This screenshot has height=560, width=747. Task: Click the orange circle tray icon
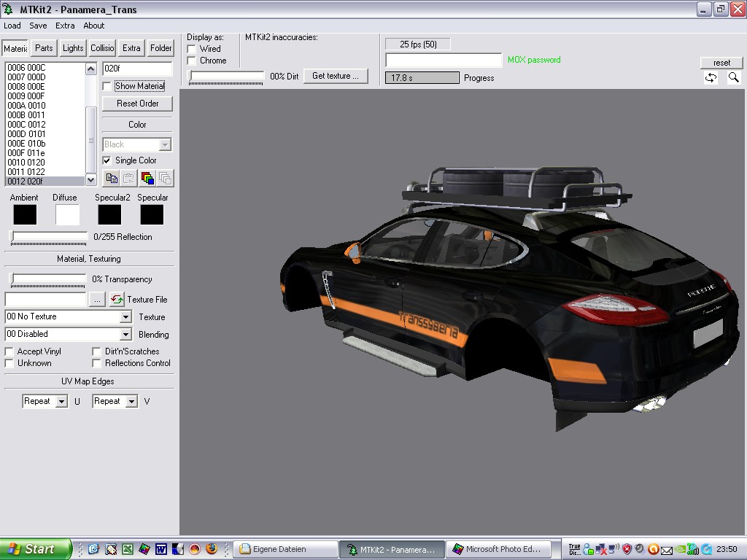pyautogui.click(x=653, y=549)
